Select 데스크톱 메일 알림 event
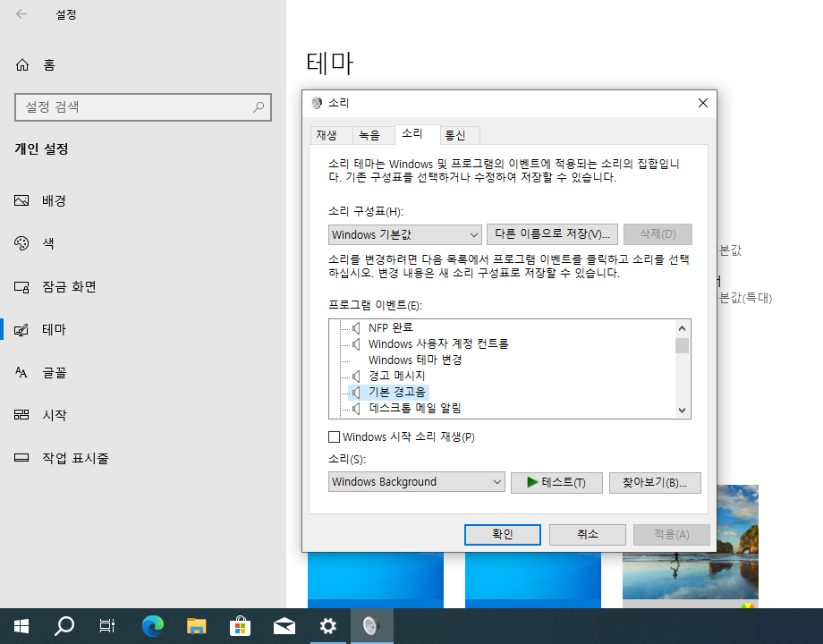 415,409
